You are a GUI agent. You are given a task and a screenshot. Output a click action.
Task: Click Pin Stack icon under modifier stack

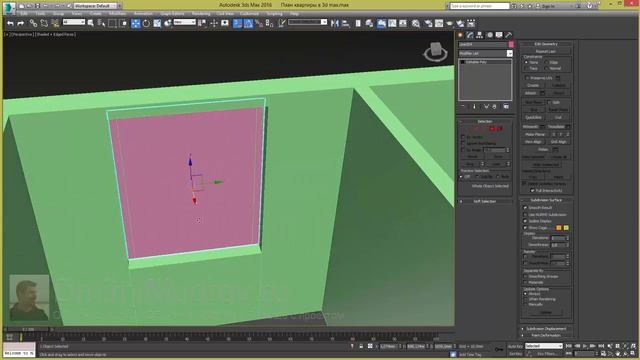tap(463, 107)
